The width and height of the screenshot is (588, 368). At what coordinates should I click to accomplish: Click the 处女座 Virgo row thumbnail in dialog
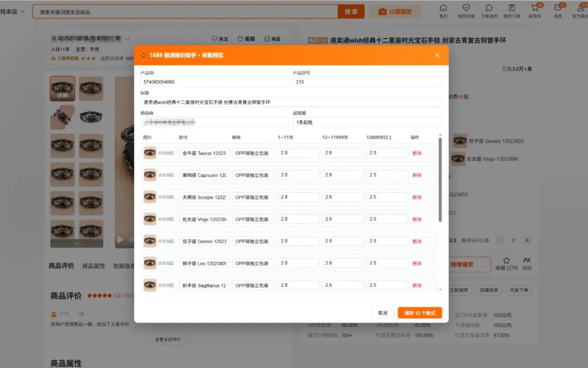(x=150, y=219)
